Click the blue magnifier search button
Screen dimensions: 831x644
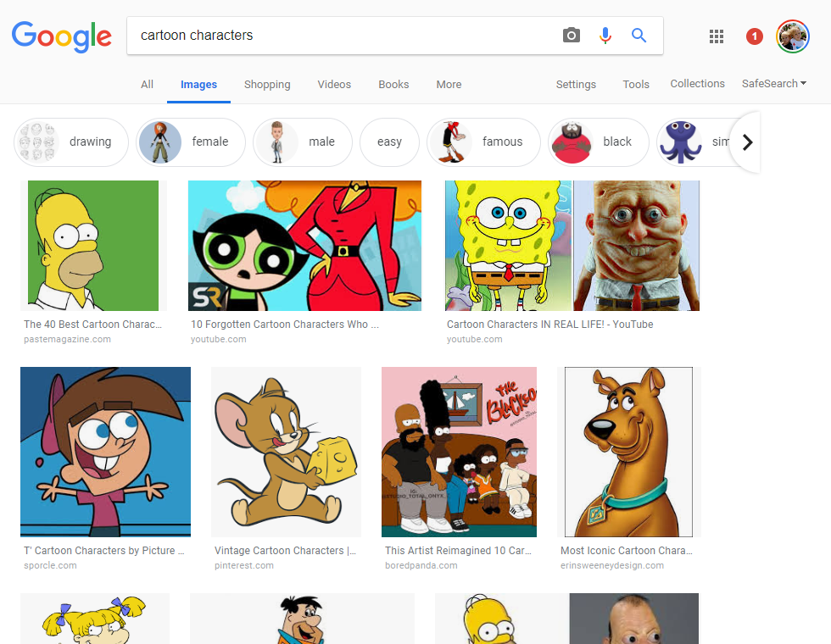pyautogui.click(x=639, y=36)
